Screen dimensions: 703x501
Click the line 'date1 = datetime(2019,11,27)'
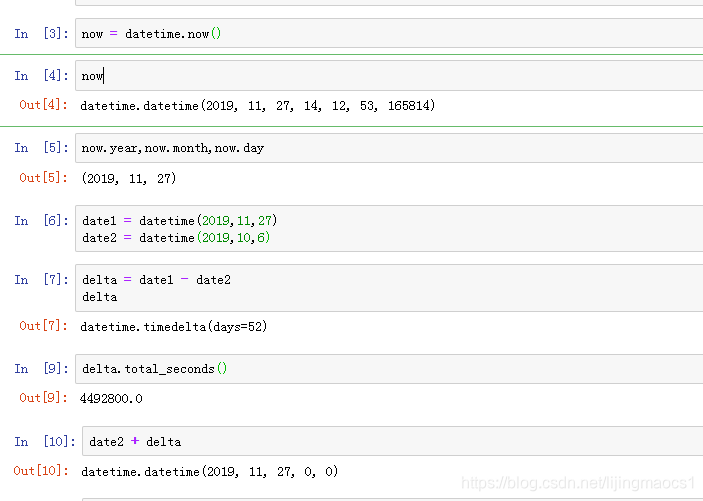point(180,221)
